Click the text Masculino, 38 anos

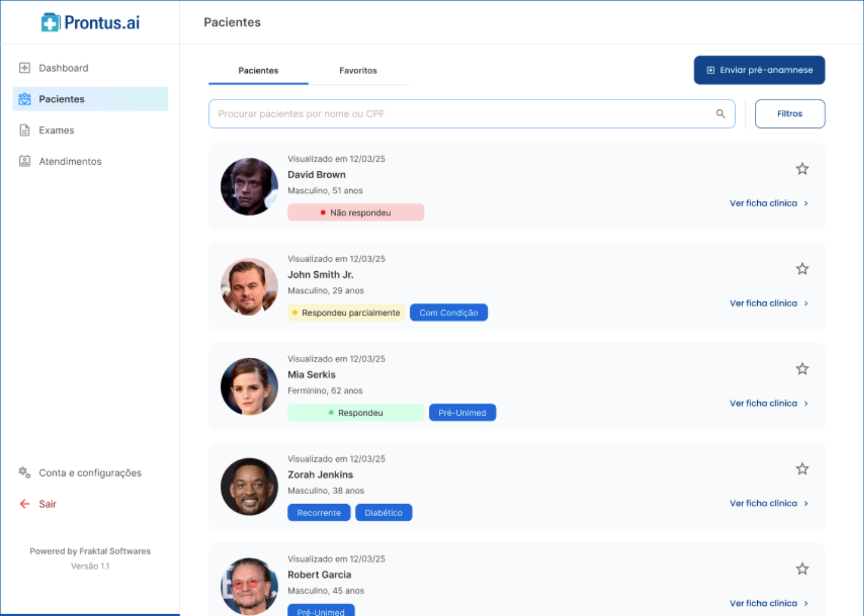[326, 490]
